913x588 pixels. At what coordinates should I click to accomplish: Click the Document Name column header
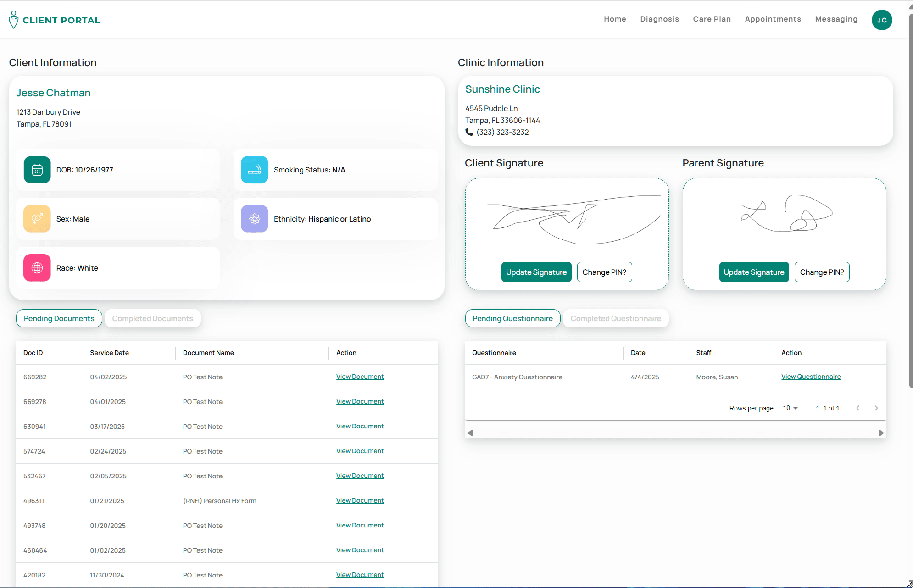tap(208, 353)
